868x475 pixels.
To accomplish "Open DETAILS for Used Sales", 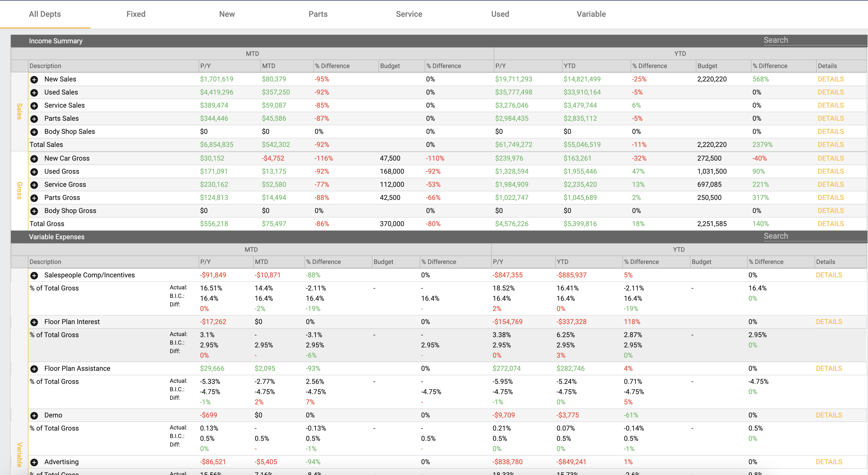I will coord(831,92).
